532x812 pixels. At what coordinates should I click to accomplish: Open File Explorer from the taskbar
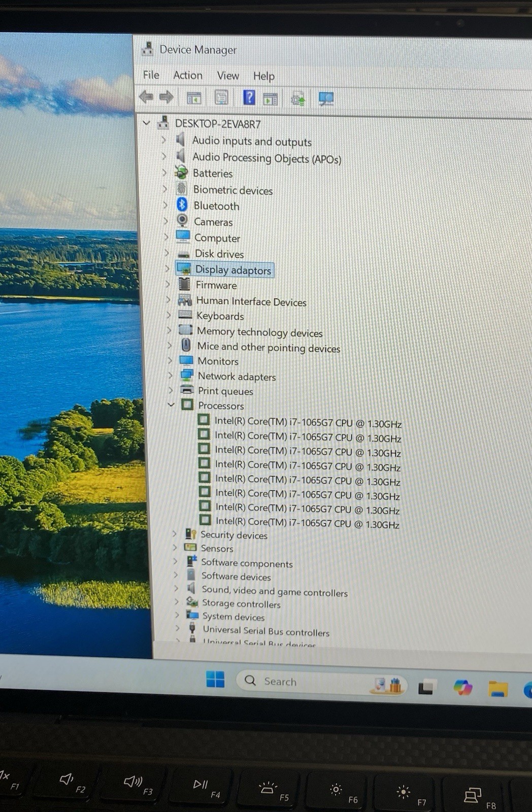(498, 689)
